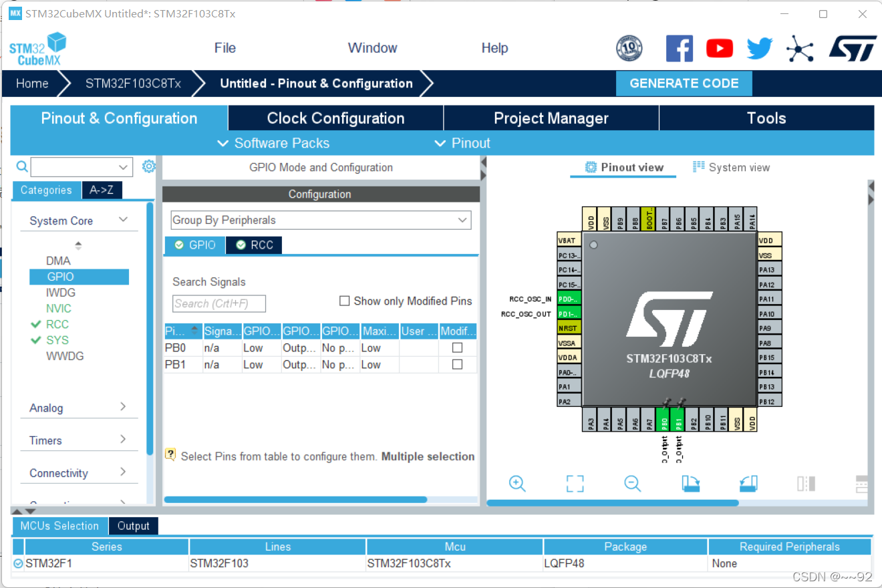Click the STM32F103C8Tx breadcrumb

[133, 84]
